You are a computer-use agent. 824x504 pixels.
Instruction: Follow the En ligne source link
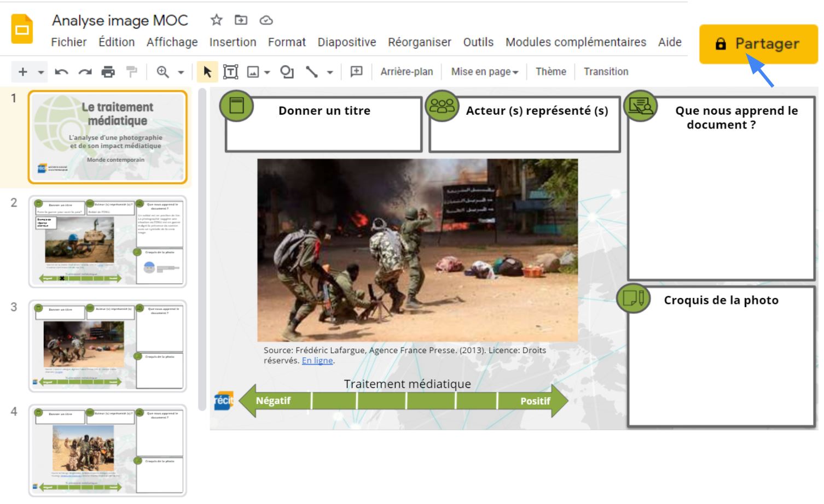coord(317,361)
